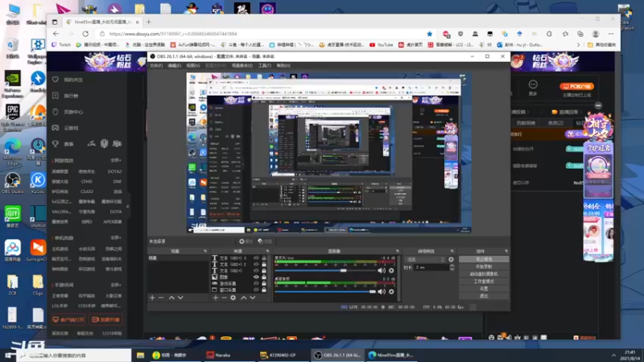The width and height of the screenshot is (644, 362).
Task: Open the OBS Tools menu
Action: [265, 66]
